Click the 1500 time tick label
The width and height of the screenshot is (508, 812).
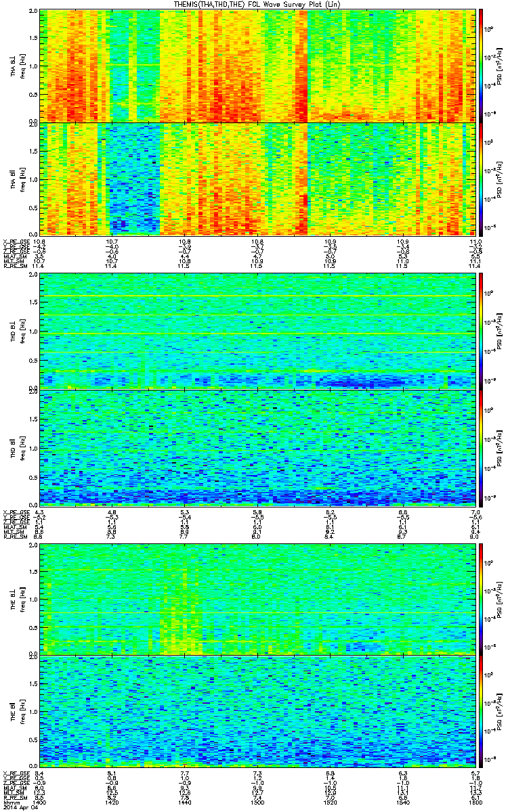(x=257, y=803)
